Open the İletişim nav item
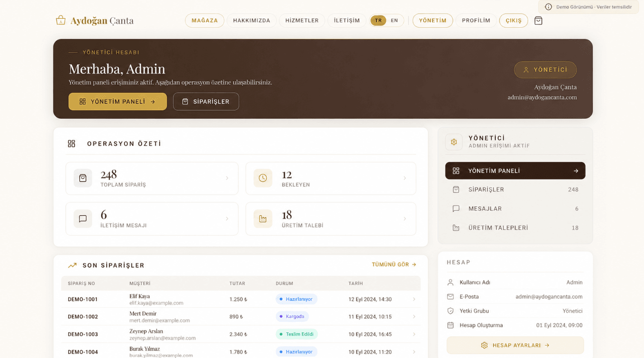644x358 pixels. (x=347, y=21)
